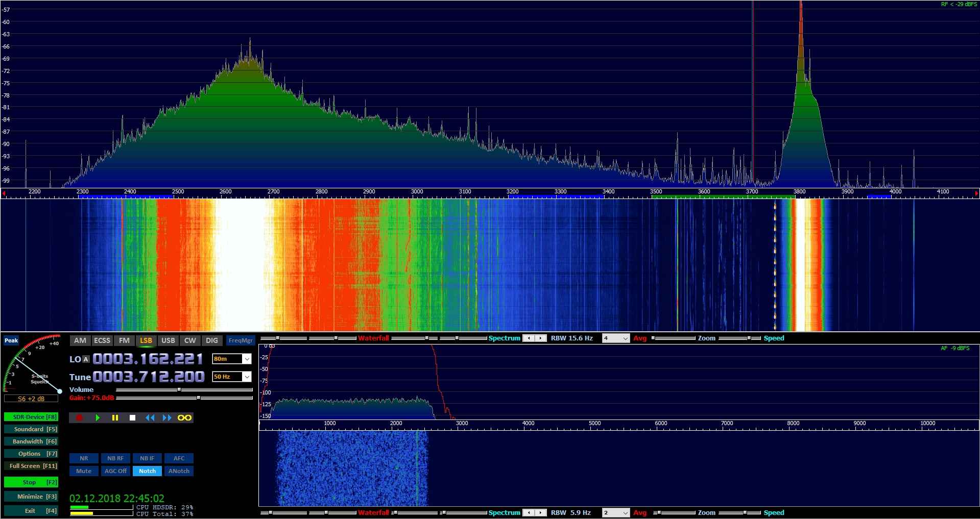This screenshot has height=519, width=980.
Task: Click the white stop square icon
Action: (x=132, y=417)
